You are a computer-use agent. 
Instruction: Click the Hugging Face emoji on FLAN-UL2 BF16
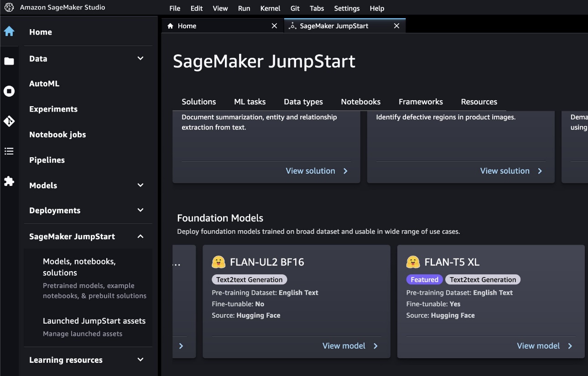point(219,262)
